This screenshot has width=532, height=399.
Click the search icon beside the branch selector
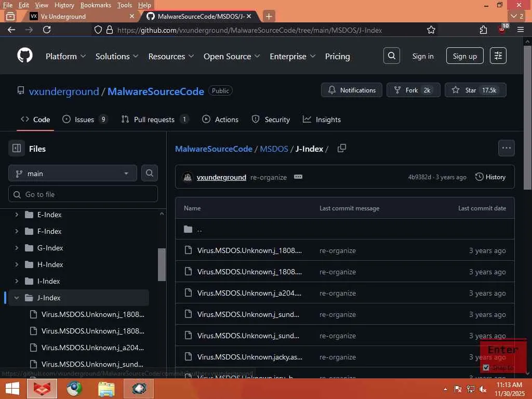149,173
